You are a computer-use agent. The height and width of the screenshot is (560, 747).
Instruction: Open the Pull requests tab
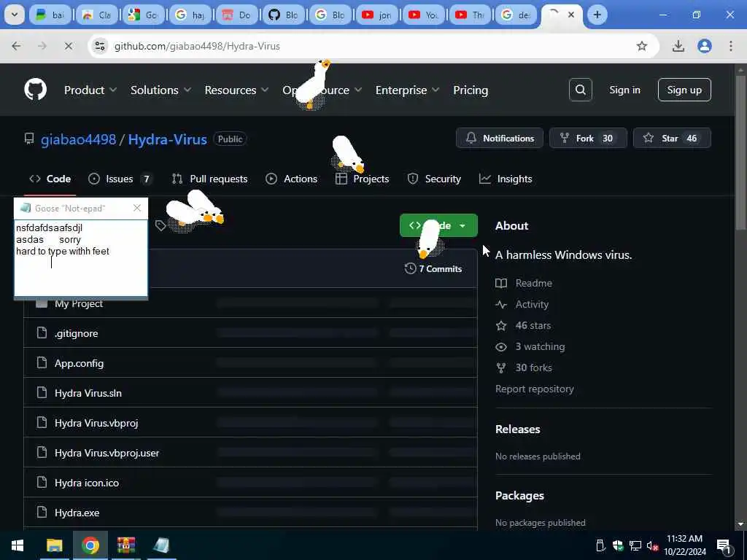point(209,179)
